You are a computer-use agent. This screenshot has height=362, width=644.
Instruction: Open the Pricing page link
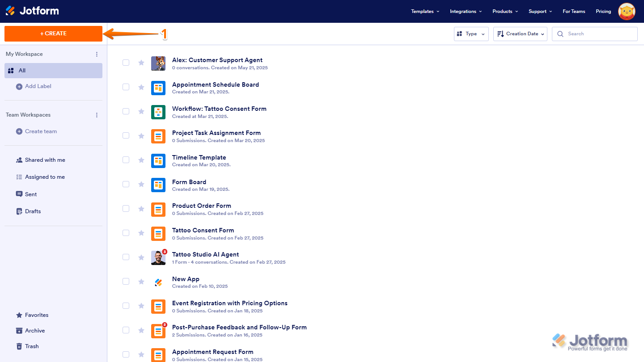(603, 12)
